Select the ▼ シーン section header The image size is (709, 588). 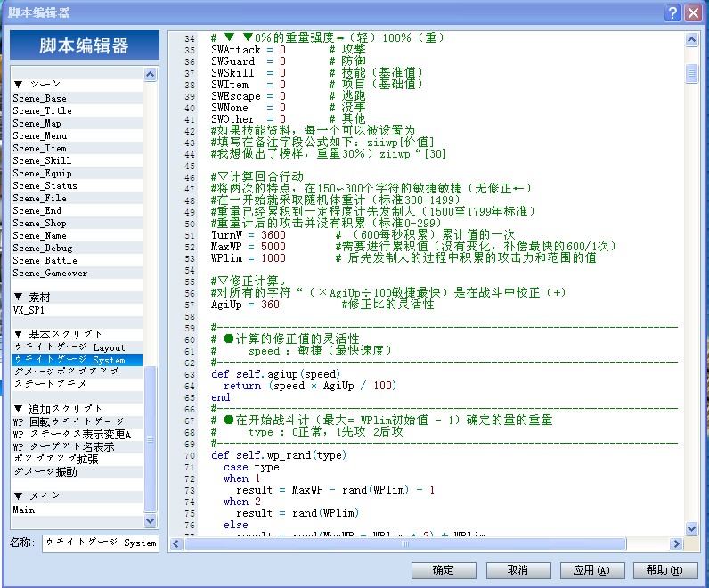click(x=77, y=84)
